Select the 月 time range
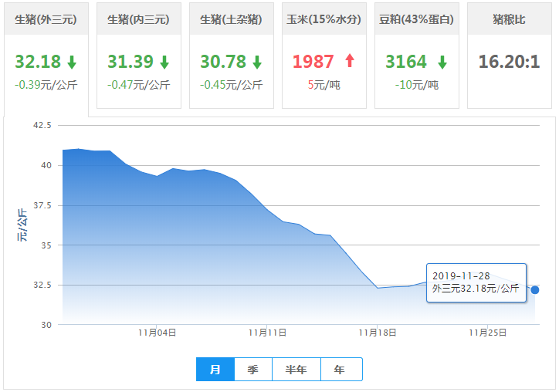 pyautogui.click(x=215, y=370)
